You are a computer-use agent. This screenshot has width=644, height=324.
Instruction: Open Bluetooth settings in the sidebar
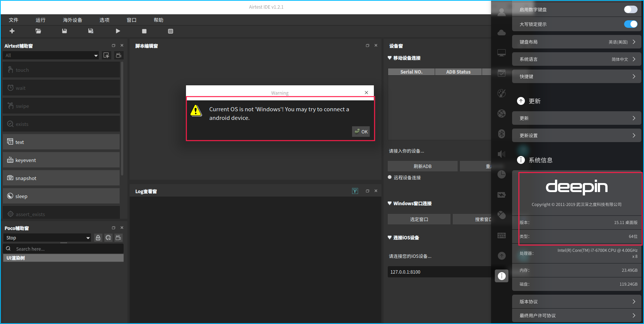tap(502, 133)
